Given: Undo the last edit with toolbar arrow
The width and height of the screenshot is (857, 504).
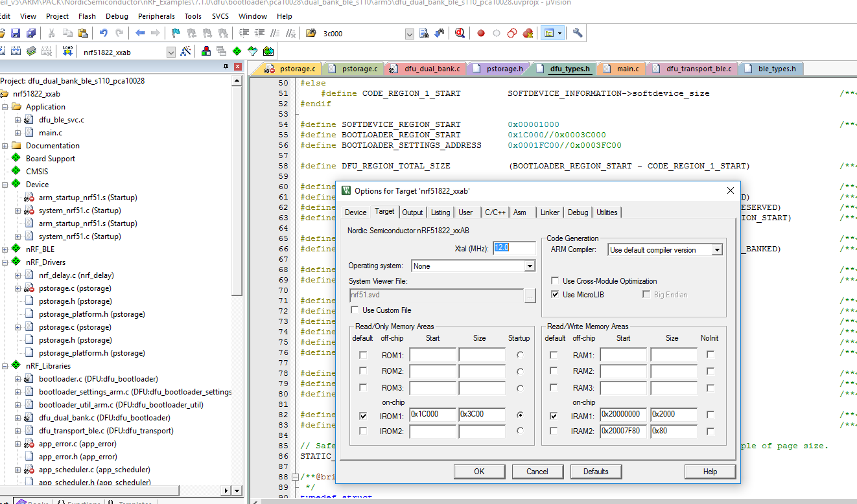Looking at the screenshot, I should [x=104, y=33].
